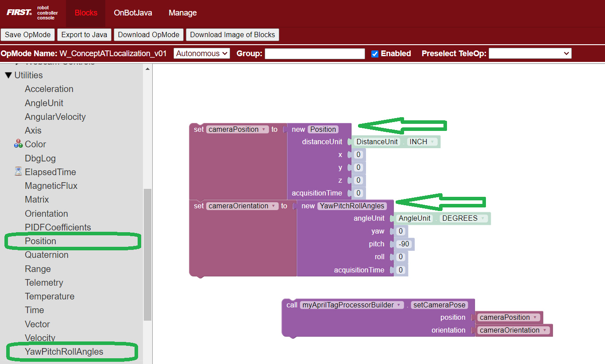This screenshot has height=364, width=605.
Task: Select the Time category
Action: (35, 310)
